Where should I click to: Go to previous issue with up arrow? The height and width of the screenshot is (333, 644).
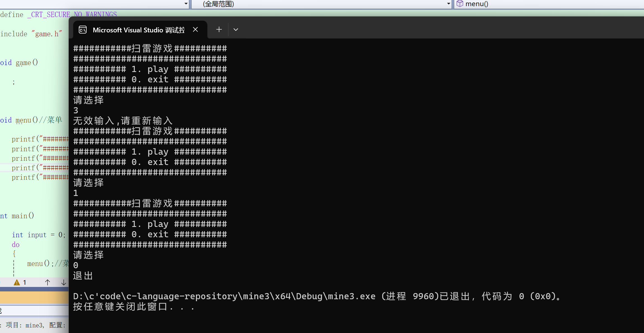(47, 282)
